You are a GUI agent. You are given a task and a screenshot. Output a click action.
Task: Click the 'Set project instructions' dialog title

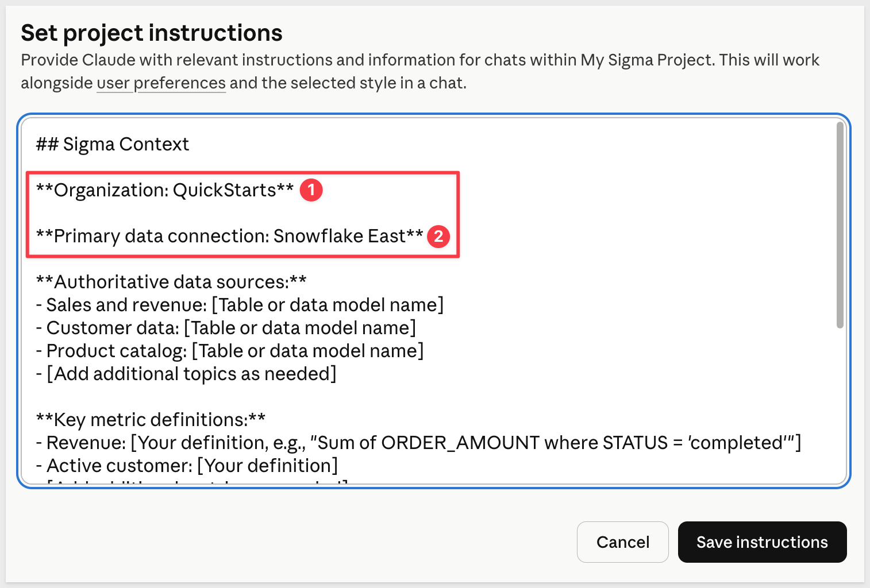click(152, 33)
